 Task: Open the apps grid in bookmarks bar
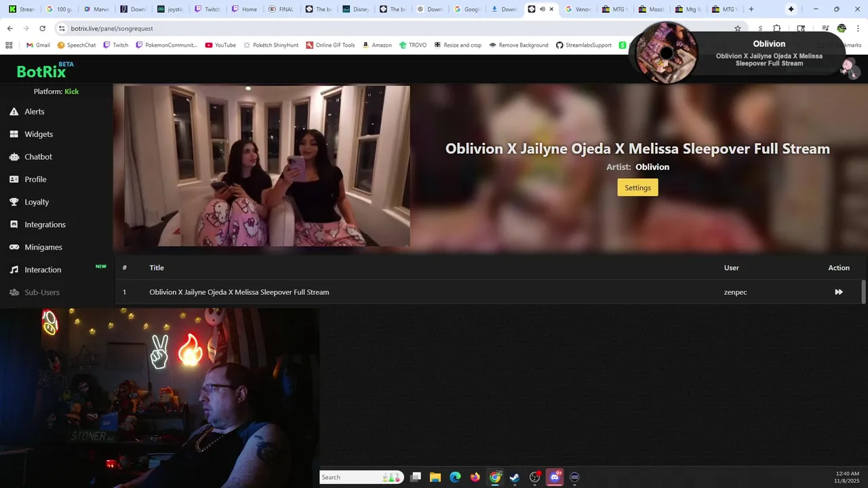tap(9, 45)
